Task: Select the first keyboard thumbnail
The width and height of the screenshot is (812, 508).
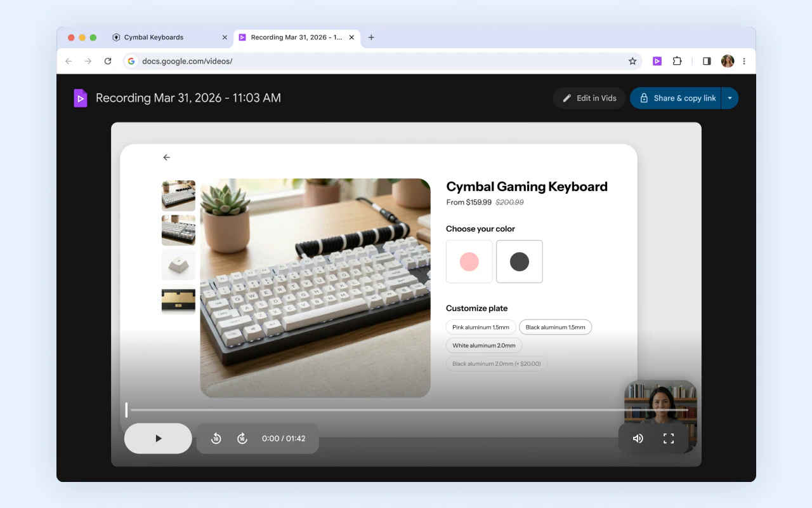Action: point(178,196)
